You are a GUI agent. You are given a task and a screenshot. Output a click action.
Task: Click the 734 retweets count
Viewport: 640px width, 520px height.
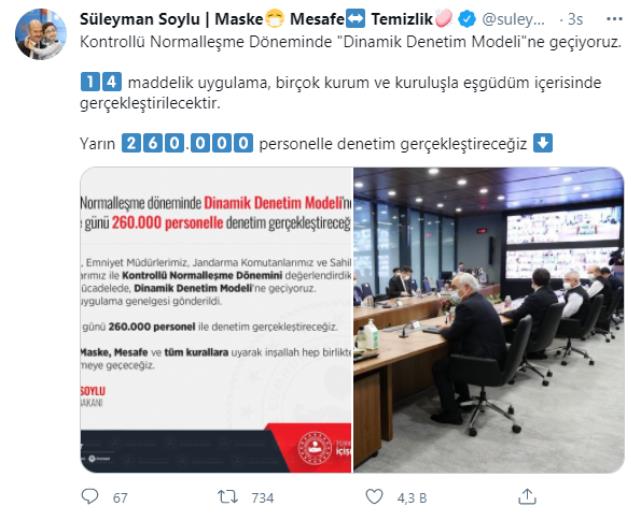262,498
